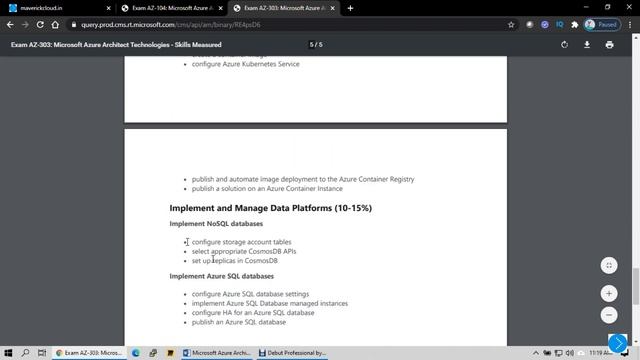
Task: Print the PDF document
Action: (x=609, y=44)
